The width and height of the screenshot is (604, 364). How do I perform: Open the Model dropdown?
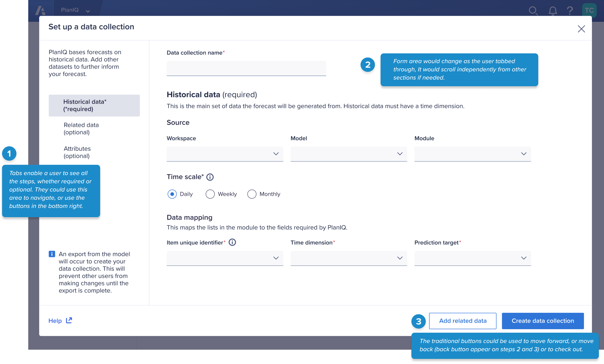[x=349, y=154]
